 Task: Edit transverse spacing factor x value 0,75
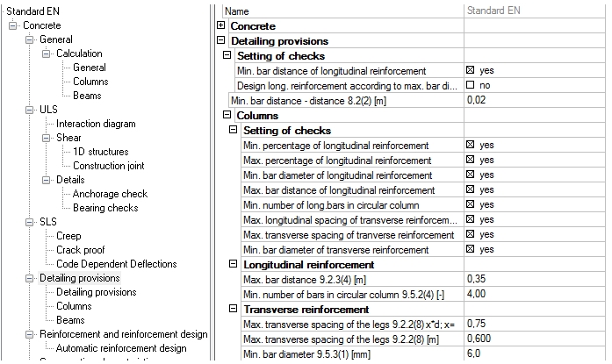click(535, 324)
